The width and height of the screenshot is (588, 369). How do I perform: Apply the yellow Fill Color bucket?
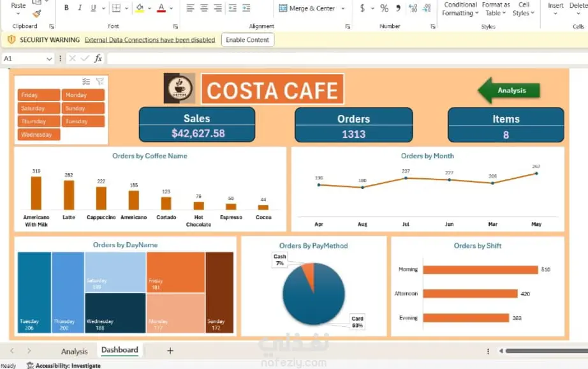click(140, 8)
